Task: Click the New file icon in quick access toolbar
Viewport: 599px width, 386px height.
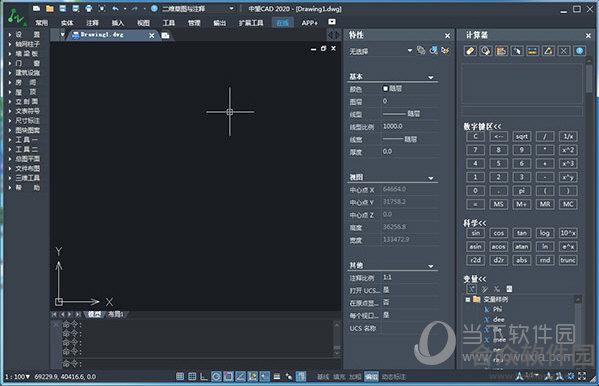Action: (36, 8)
